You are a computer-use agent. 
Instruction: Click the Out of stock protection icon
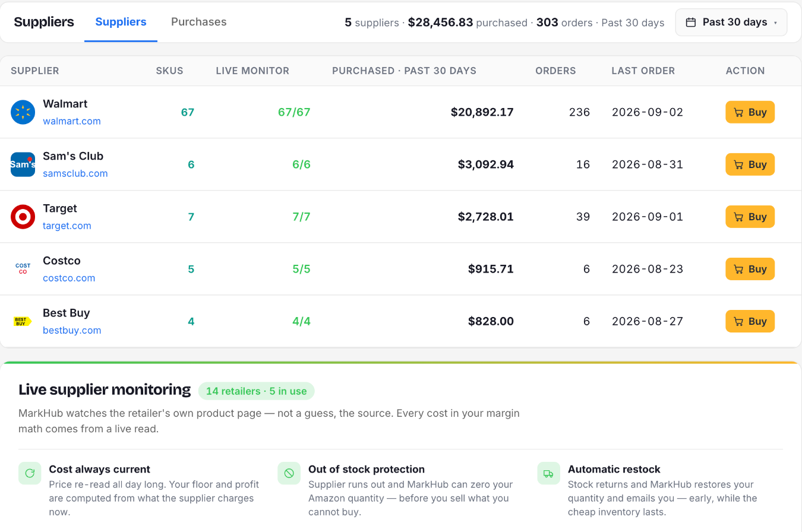pos(289,473)
